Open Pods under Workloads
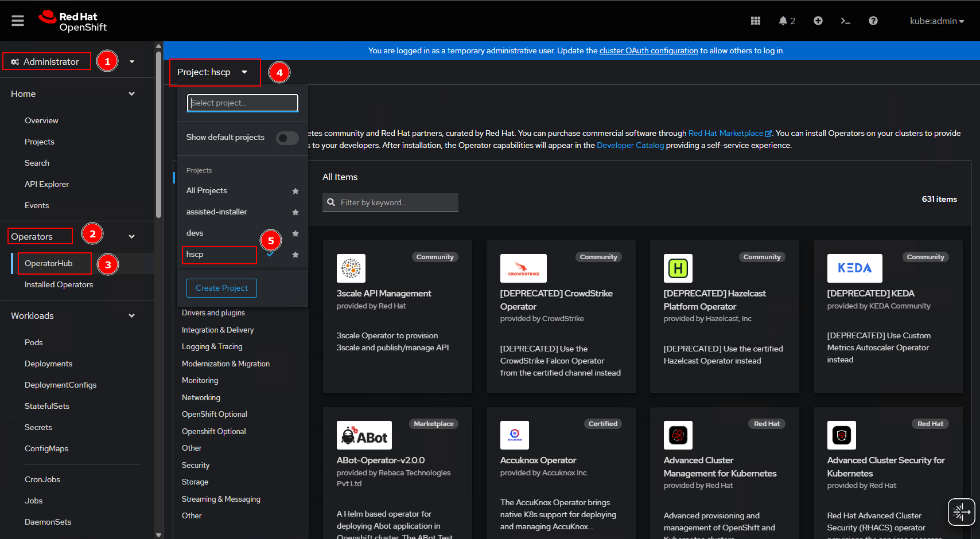This screenshot has height=539, width=980. click(x=33, y=343)
